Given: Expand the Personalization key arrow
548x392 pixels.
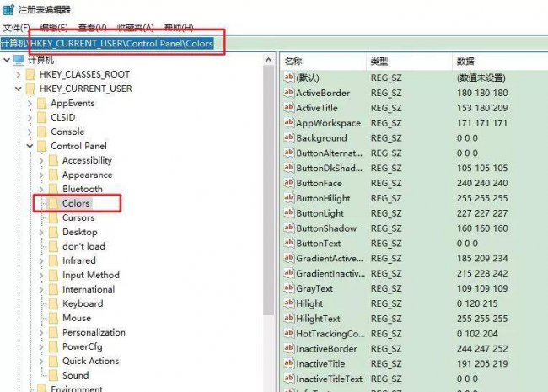Looking at the screenshot, I should (41, 332).
